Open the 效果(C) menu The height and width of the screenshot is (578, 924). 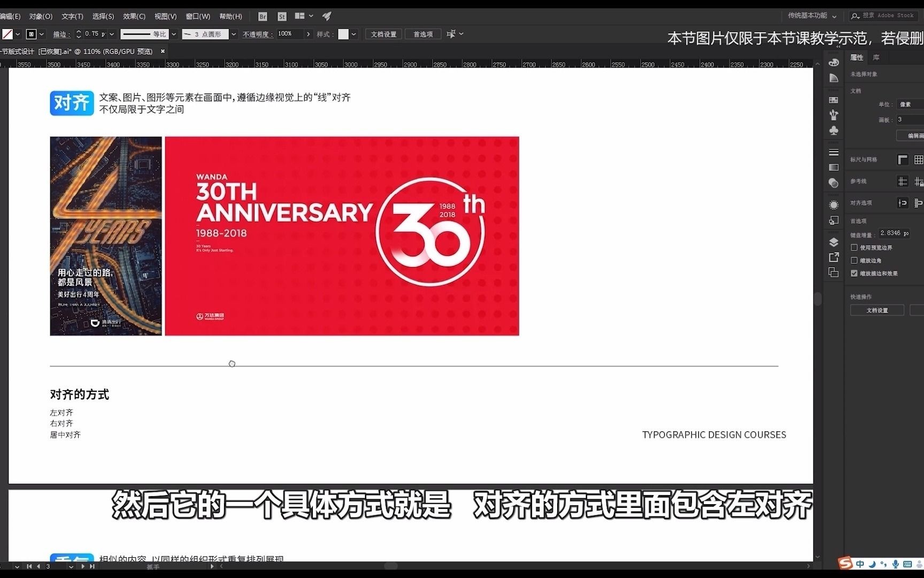click(x=134, y=17)
